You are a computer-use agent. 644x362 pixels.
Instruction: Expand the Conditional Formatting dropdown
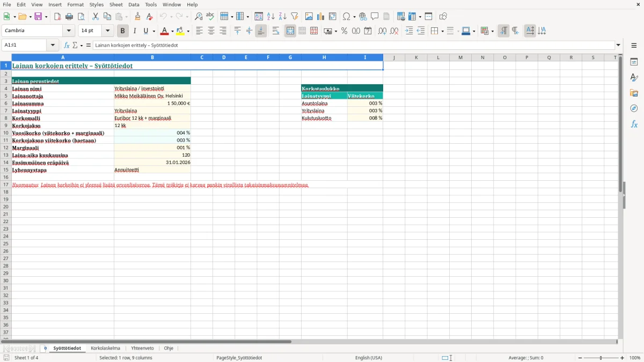(492, 31)
